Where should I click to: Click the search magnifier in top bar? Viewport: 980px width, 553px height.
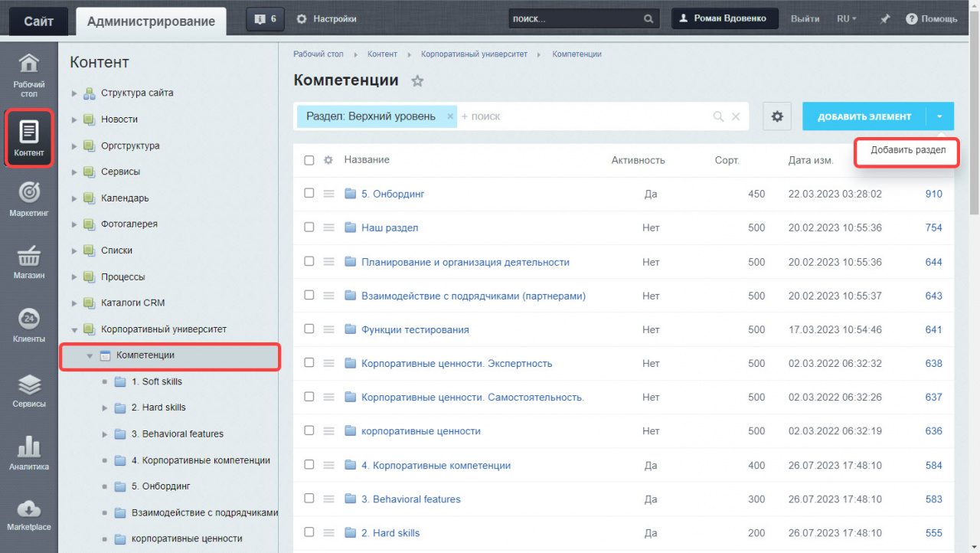pos(648,19)
